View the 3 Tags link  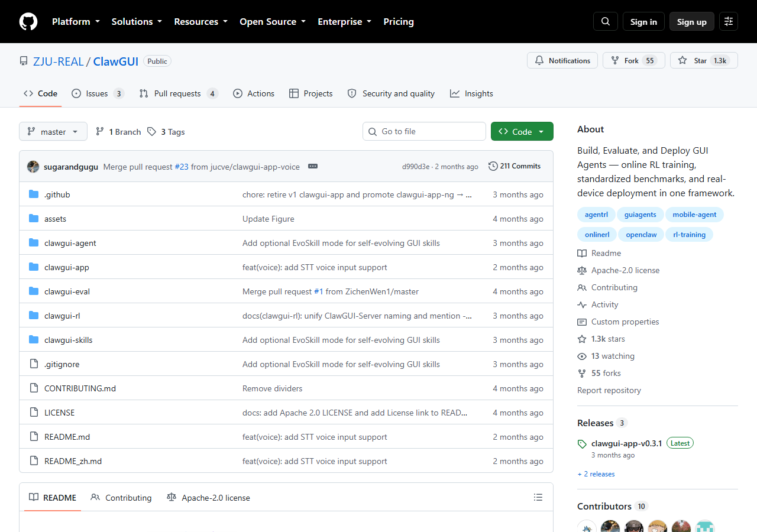tap(166, 132)
